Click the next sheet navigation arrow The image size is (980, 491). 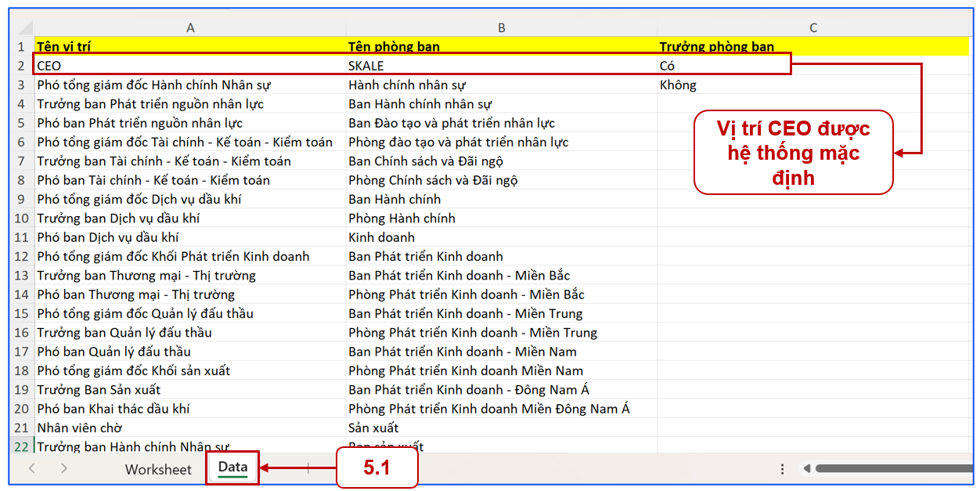click(64, 468)
